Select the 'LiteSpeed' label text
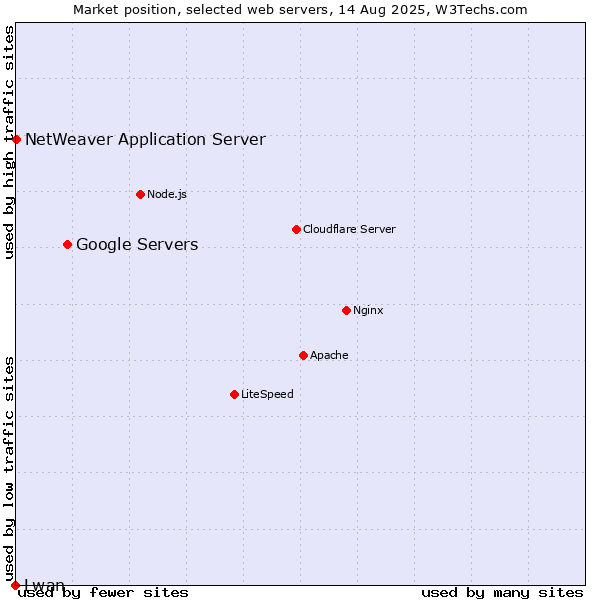The height and width of the screenshot is (600, 600). (x=267, y=394)
